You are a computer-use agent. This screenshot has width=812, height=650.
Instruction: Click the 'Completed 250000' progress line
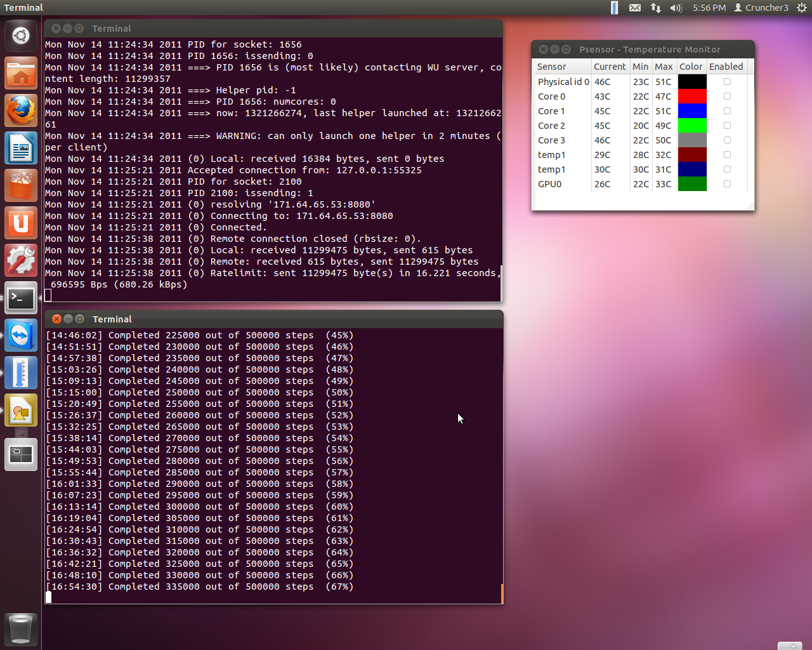pos(199,392)
